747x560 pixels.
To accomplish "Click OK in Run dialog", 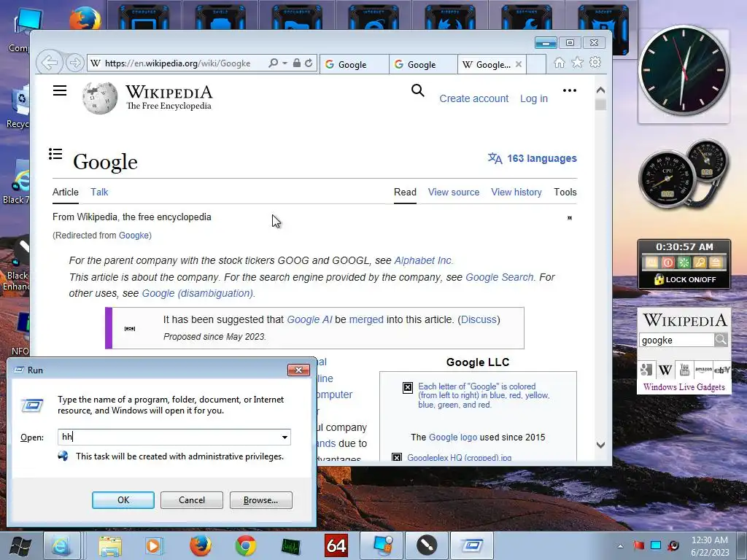I will click(x=123, y=500).
